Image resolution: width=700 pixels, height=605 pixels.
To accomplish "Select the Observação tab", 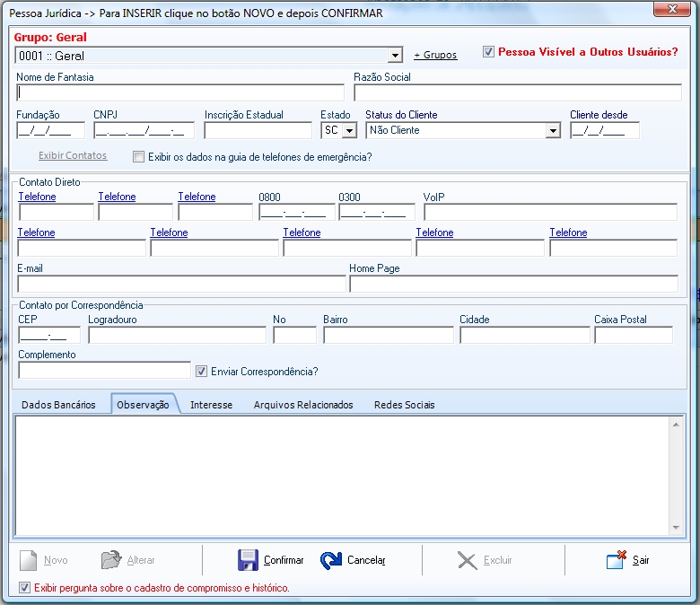I will [x=143, y=405].
